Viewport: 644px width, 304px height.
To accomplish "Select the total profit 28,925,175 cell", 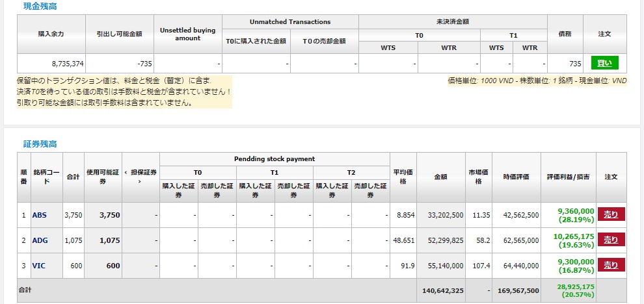I will (x=576, y=286).
